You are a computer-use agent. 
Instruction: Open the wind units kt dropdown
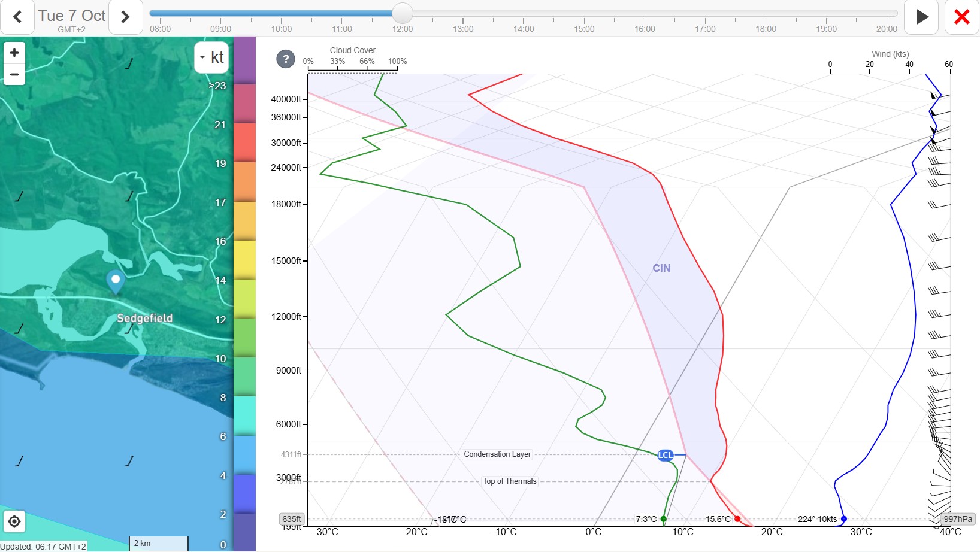(211, 57)
